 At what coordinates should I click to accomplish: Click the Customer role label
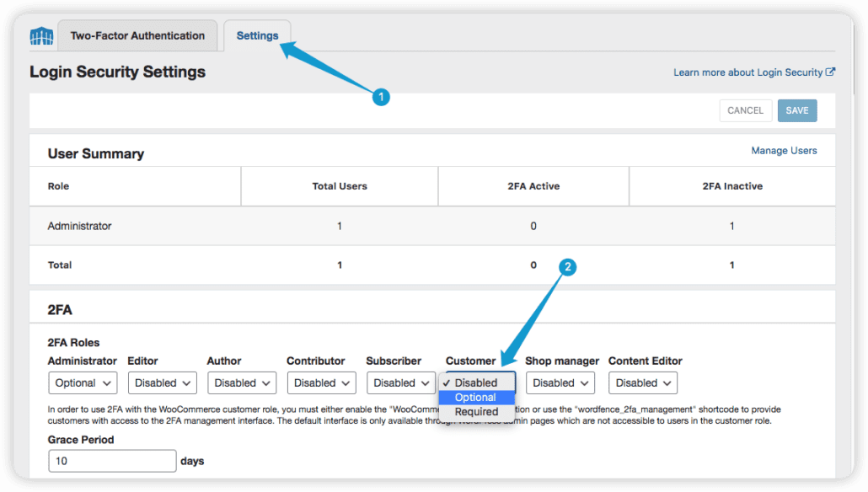coord(470,361)
